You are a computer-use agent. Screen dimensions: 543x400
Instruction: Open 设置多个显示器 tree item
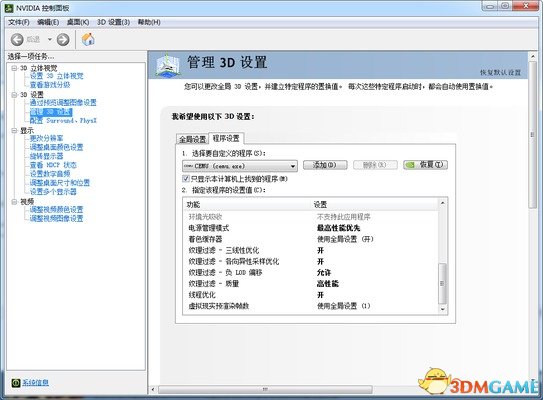[x=53, y=192]
